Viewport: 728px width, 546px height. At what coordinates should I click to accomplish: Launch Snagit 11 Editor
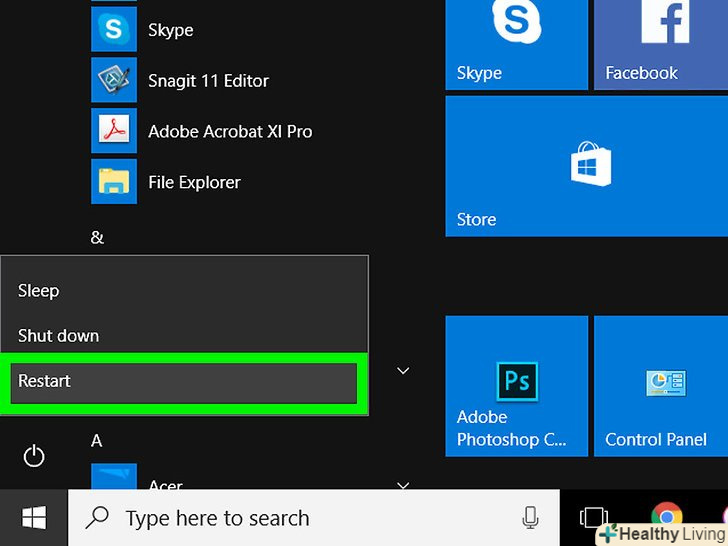[x=207, y=81]
